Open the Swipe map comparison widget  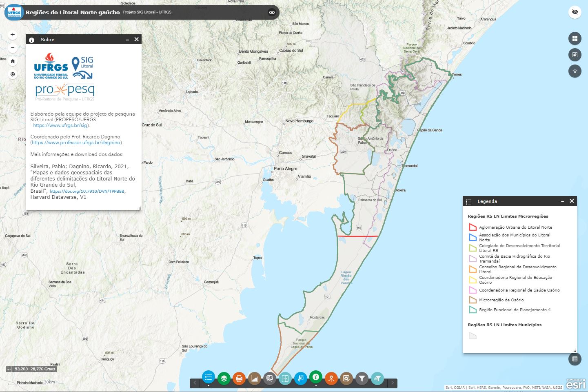click(285, 379)
